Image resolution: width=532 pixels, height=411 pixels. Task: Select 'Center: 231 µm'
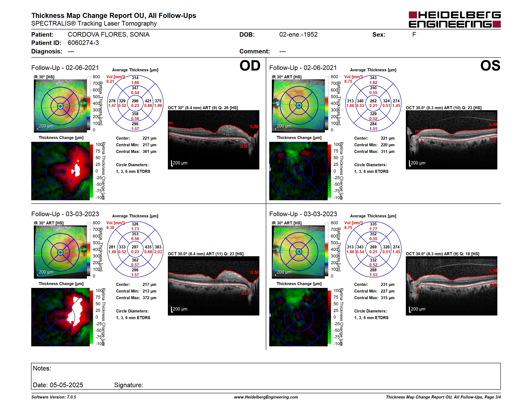[374, 284]
